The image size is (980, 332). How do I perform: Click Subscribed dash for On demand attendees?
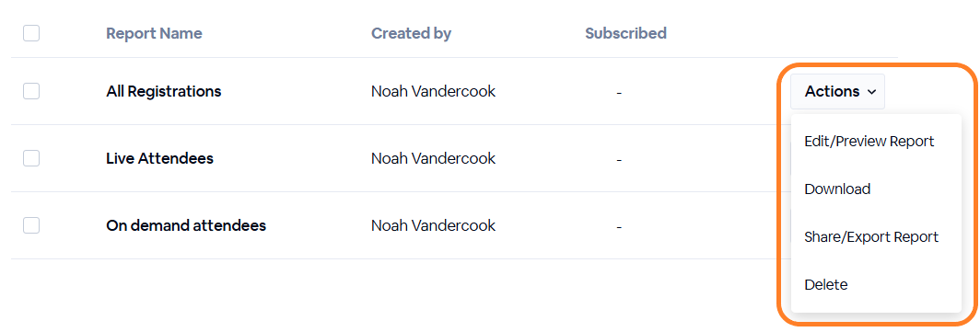tap(619, 226)
